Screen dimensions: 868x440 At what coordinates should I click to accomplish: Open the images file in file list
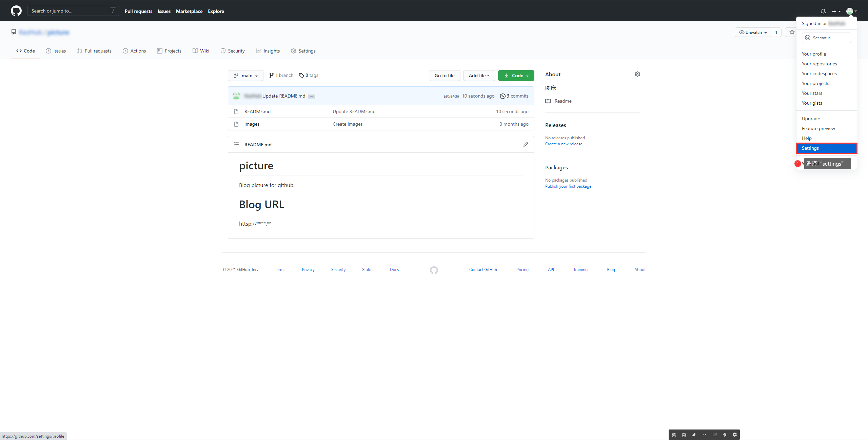click(252, 124)
